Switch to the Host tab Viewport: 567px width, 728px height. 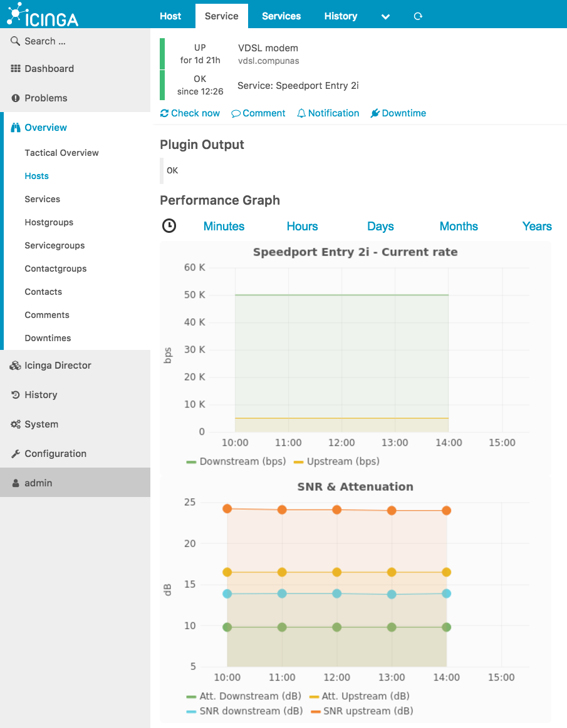pyautogui.click(x=170, y=16)
